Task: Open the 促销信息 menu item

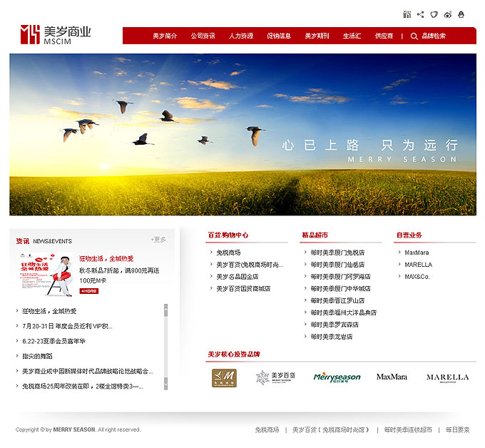Action: (x=279, y=36)
